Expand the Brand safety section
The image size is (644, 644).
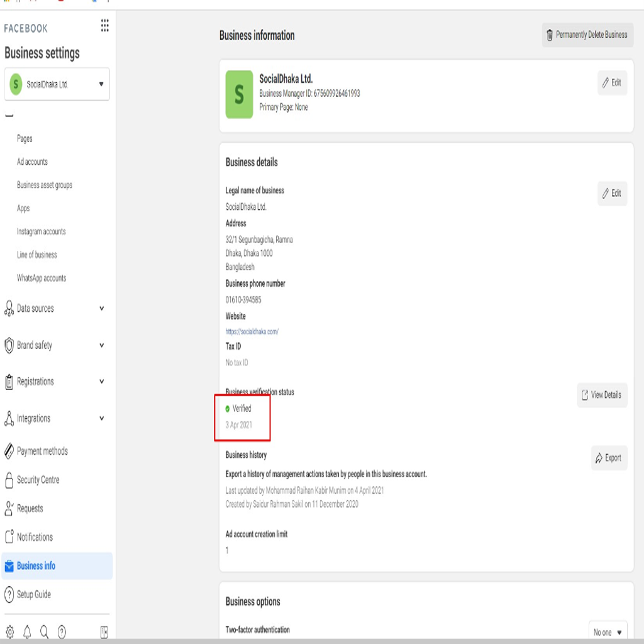pos(101,345)
